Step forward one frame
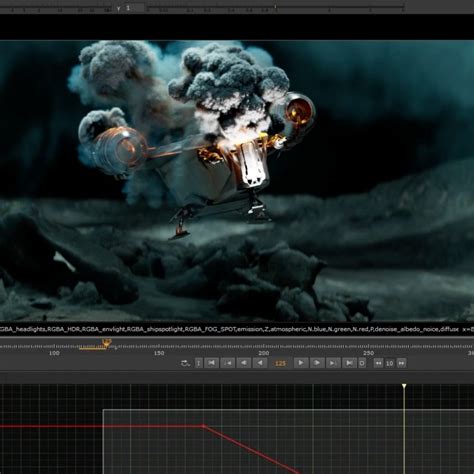The height and width of the screenshot is (474, 474). point(317,363)
